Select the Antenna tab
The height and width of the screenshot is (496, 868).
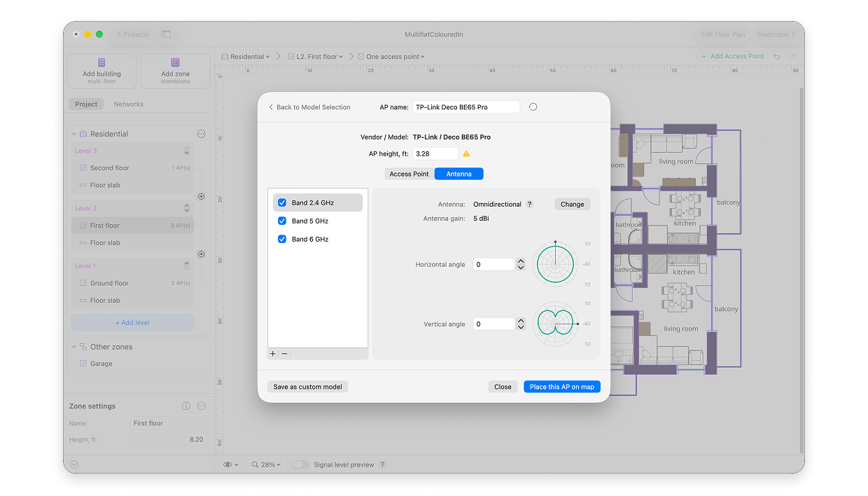click(459, 174)
